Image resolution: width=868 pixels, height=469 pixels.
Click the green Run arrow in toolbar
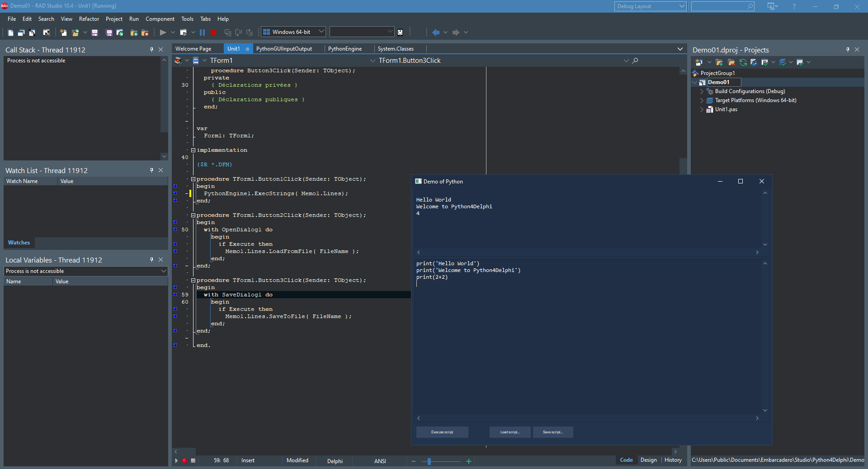tap(163, 33)
